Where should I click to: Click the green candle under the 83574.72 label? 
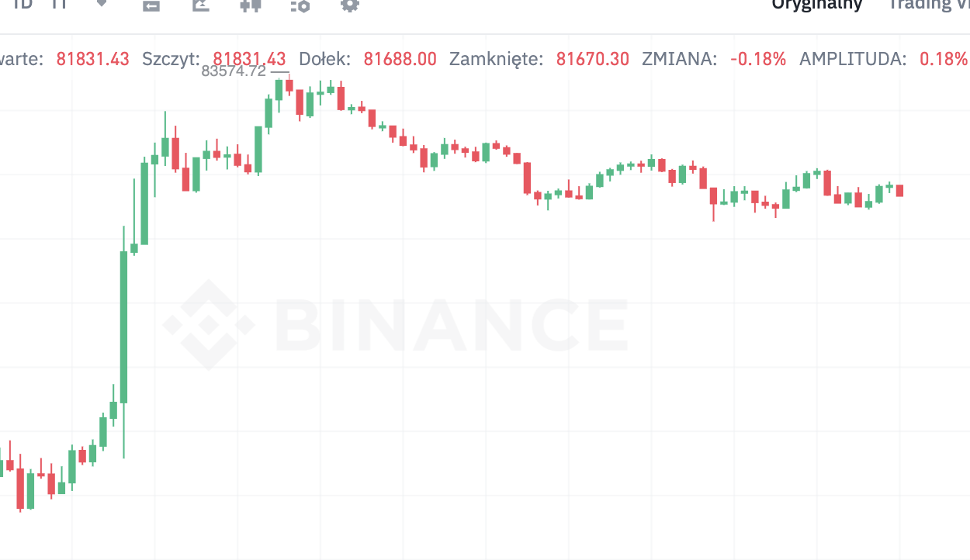click(279, 89)
